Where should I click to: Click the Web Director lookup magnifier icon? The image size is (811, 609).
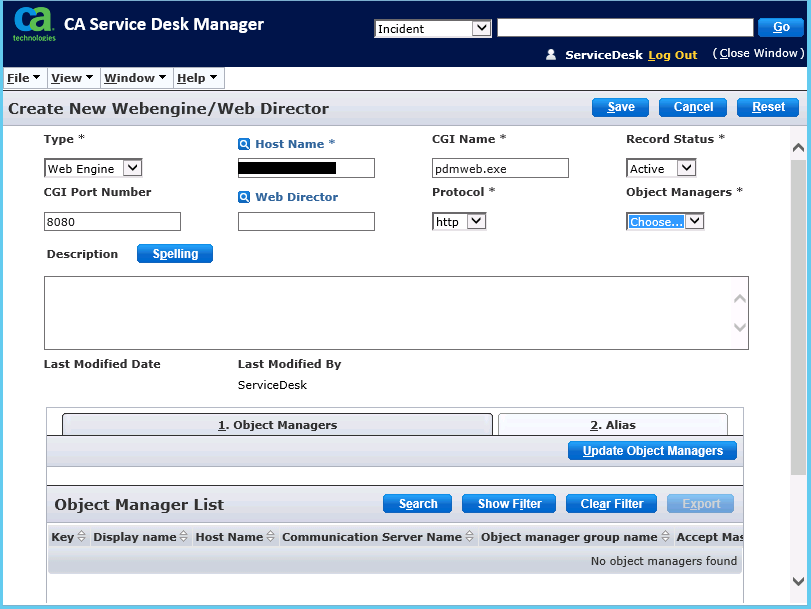tap(244, 197)
